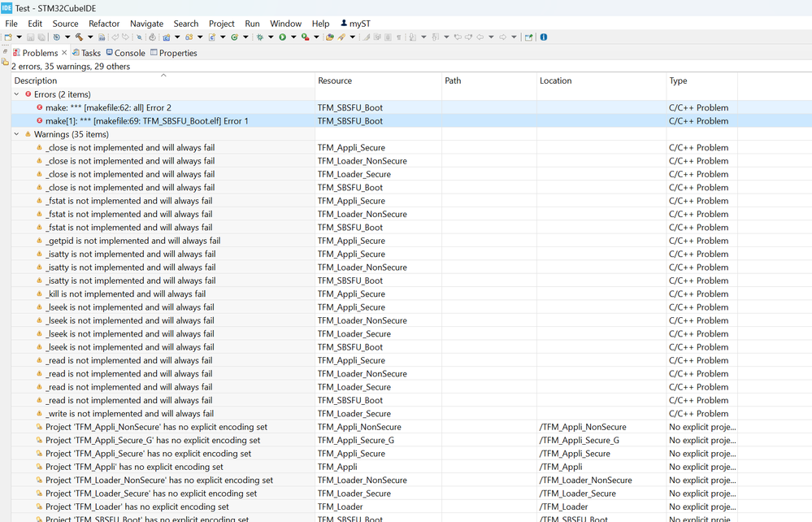Screen dimensions: 812x522
Task: Open the File menu
Action: click(11, 24)
